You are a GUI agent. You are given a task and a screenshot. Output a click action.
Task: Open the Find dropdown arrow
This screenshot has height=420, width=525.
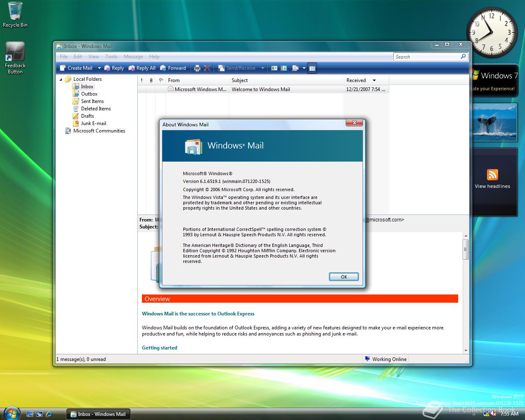tap(304, 68)
